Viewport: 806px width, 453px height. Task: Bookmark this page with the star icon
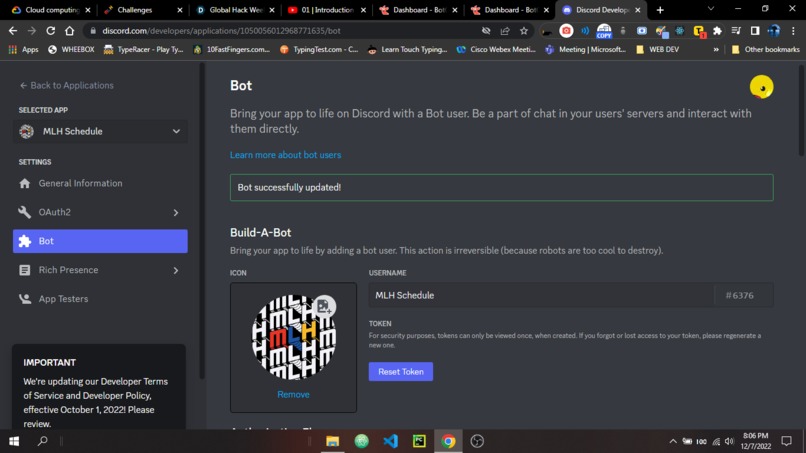[524, 31]
